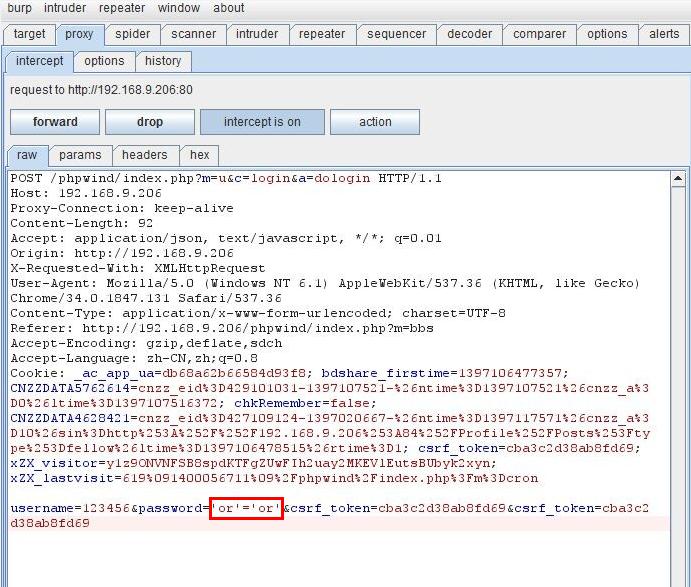Open proxy options sub-tab
This screenshot has height=587, width=691.
point(104,61)
